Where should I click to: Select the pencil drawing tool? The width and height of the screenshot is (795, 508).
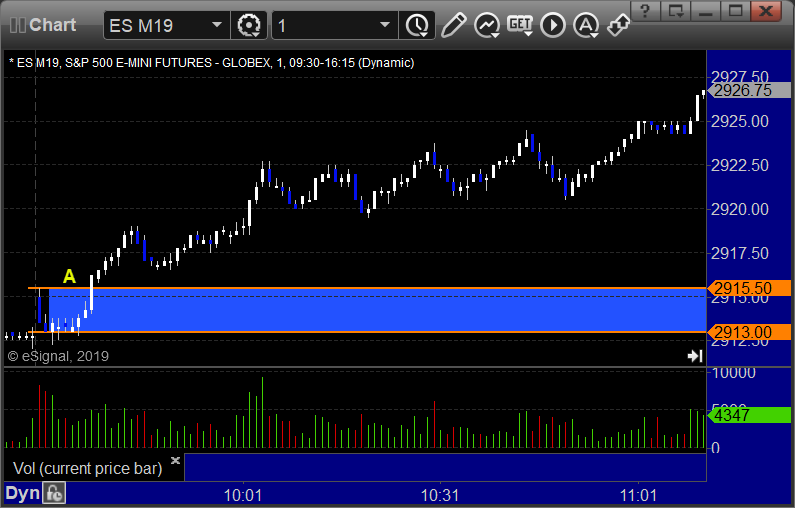pyautogui.click(x=453, y=24)
